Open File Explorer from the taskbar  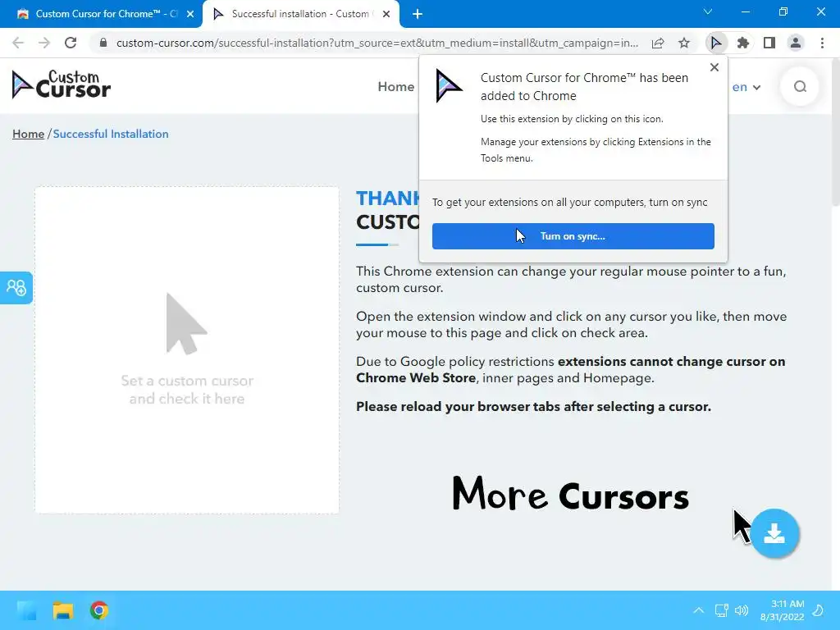coord(62,610)
